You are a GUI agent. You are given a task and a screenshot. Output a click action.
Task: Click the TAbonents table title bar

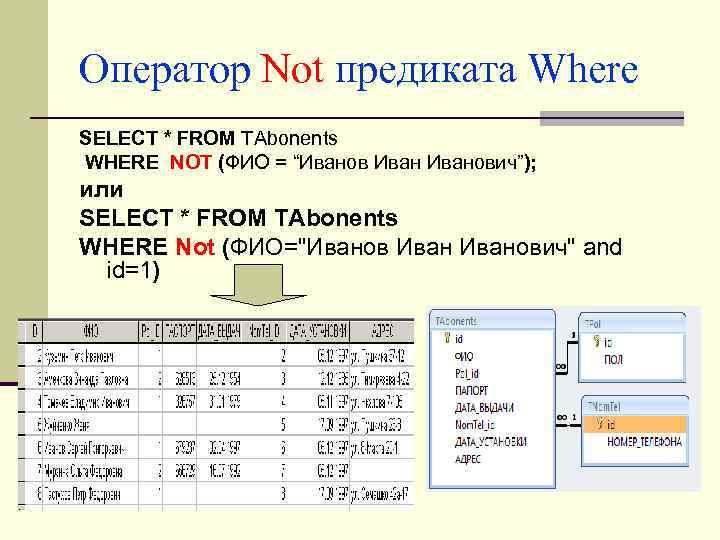tap(492, 321)
